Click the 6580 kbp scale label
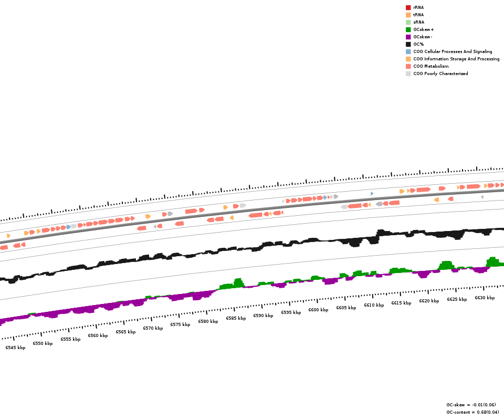The image size is (504, 420). [x=208, y=321]
